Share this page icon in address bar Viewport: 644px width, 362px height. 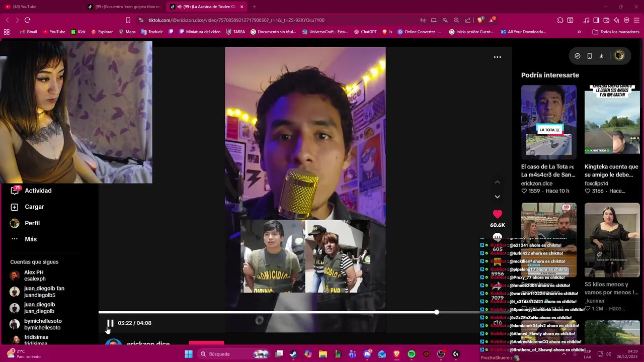(x=468, y=20)
